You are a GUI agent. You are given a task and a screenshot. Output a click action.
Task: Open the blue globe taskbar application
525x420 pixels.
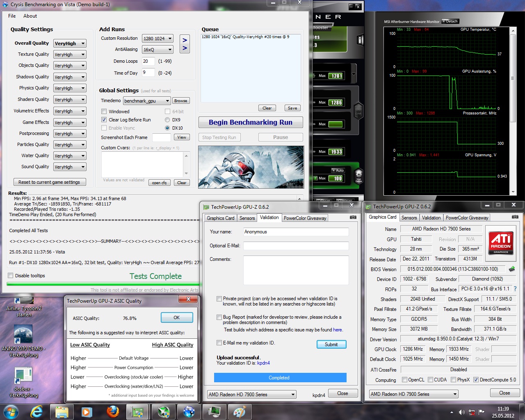point(189,411)
